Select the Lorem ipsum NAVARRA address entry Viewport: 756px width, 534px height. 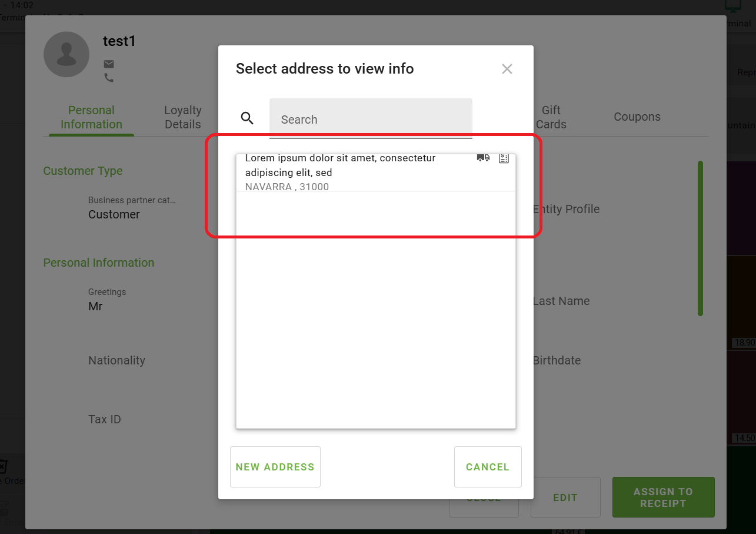coord(353,173)
